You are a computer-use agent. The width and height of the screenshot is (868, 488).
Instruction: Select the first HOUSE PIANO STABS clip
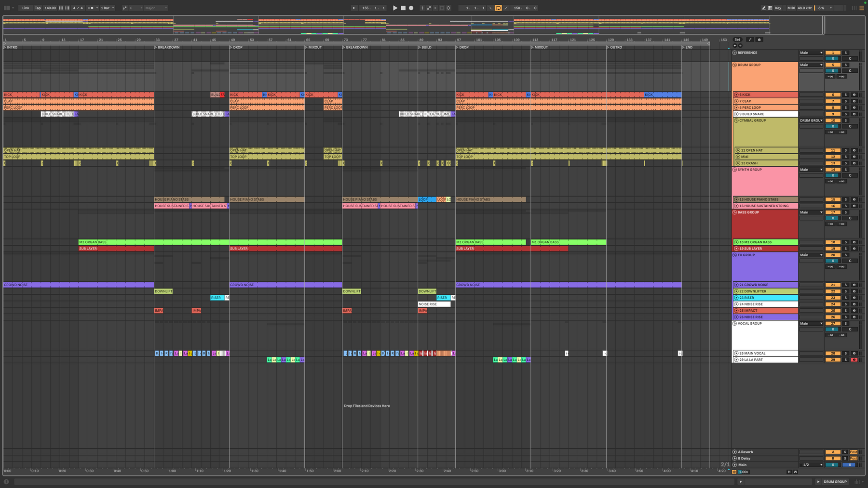click(x=189, y=199)
